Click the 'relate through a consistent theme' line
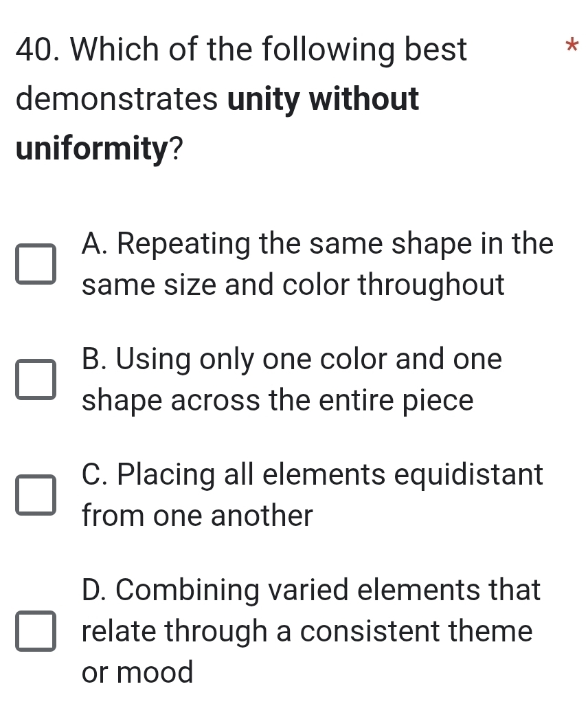The height and width of the screenshot is (715, 588). point(306,632)
